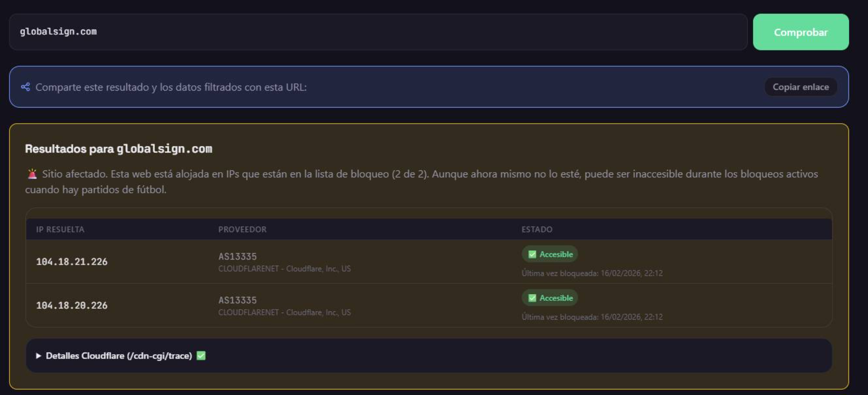Select the IP address 104.18.20.226
Viewport: 868px width, 395px height.
[72, 306]
